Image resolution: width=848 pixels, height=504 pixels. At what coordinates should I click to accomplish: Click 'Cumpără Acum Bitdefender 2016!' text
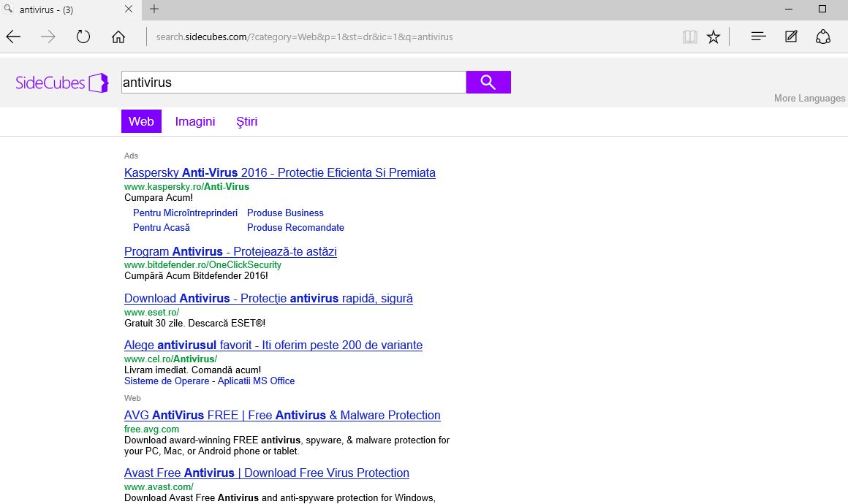196,276
